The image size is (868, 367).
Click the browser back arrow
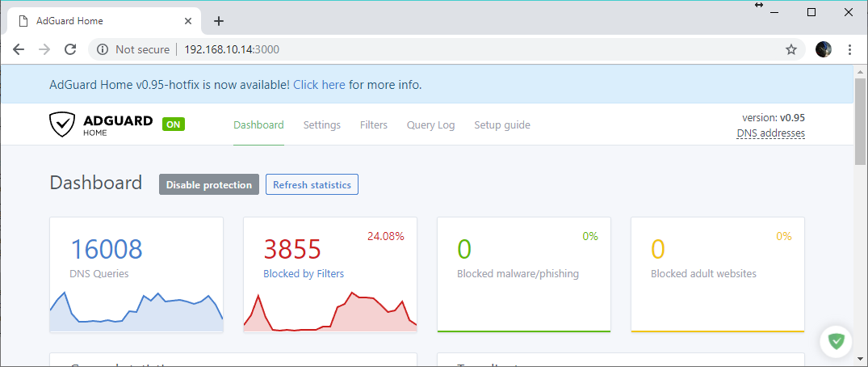[x=19, y=50]
